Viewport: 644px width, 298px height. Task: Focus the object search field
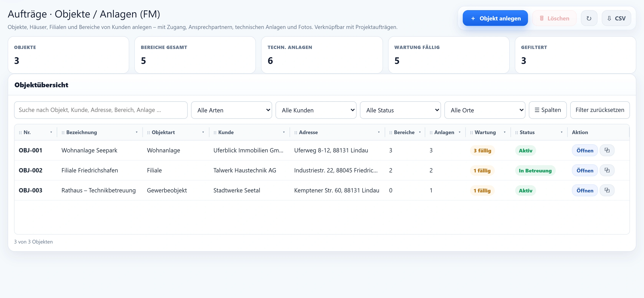coord(101,110)
